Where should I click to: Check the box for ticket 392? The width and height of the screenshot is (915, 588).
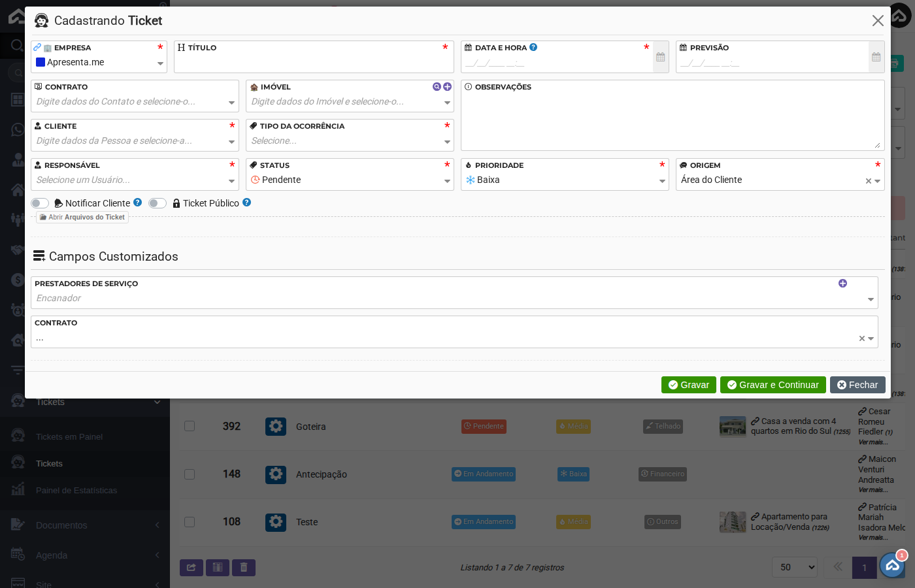(x=190, y=426)
